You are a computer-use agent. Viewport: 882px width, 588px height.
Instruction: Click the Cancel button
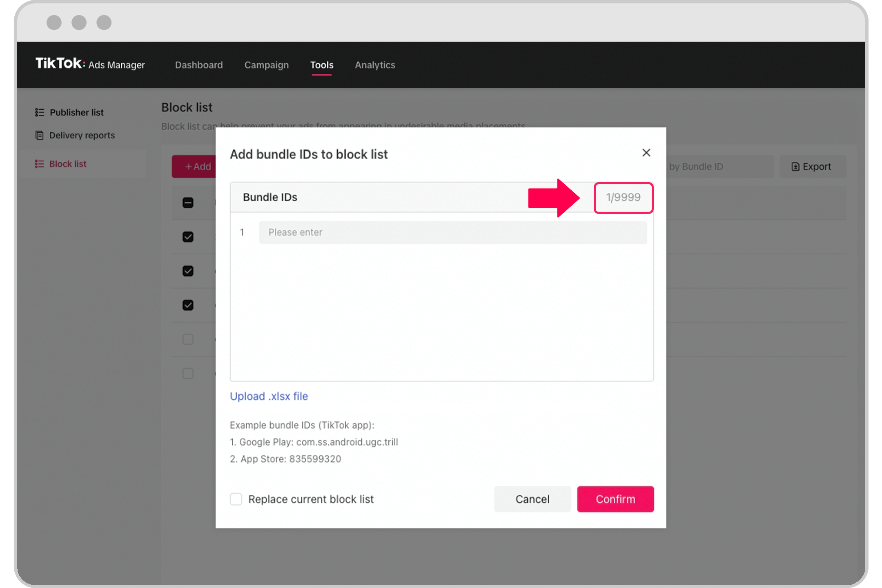[x=533, y=499]
